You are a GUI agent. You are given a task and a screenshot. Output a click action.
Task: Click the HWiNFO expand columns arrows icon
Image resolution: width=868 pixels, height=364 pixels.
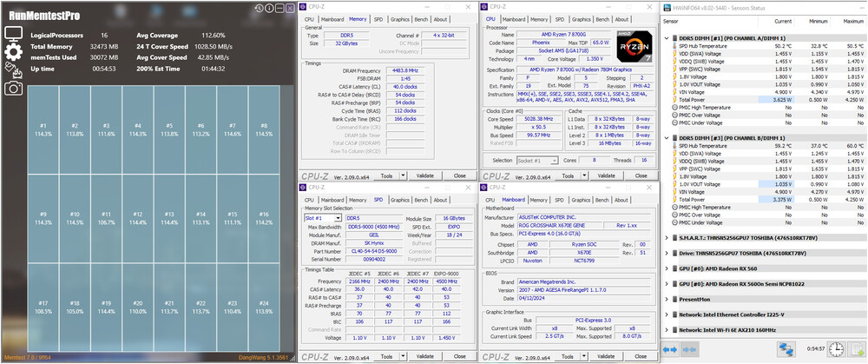coord(670,349)
